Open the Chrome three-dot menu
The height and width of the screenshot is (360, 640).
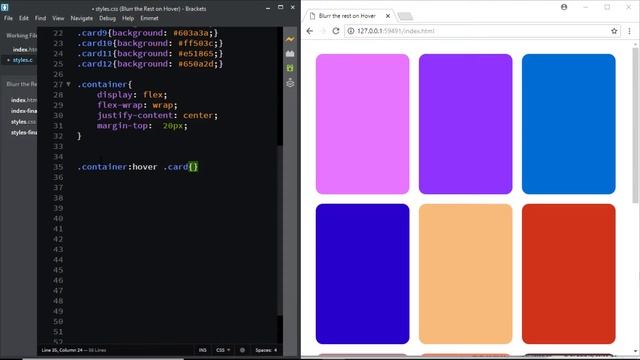(629, 31)
